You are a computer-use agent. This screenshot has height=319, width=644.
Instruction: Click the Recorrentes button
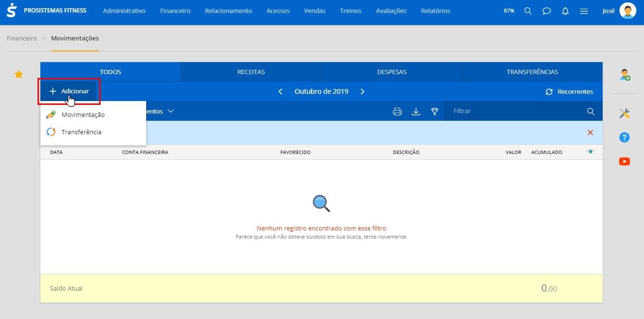[569, 91]
